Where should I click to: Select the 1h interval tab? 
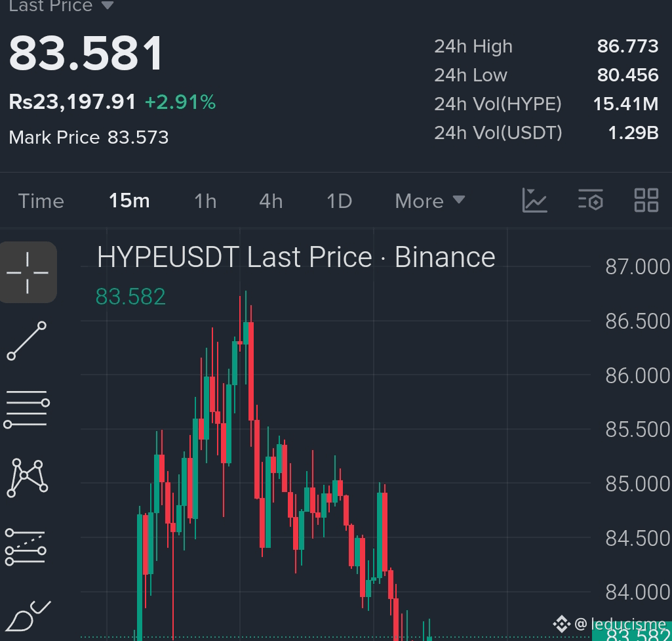point(205,201)
